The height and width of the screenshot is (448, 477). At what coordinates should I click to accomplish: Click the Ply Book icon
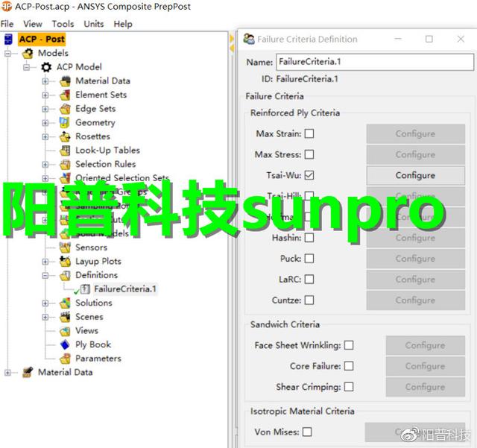[x=65, y=345]
